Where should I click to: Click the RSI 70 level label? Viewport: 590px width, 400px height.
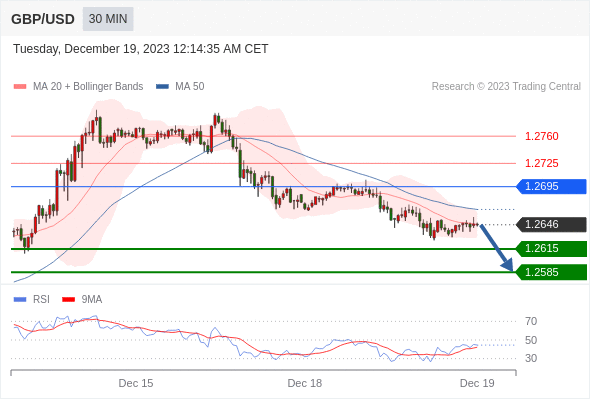click(531, 321)
